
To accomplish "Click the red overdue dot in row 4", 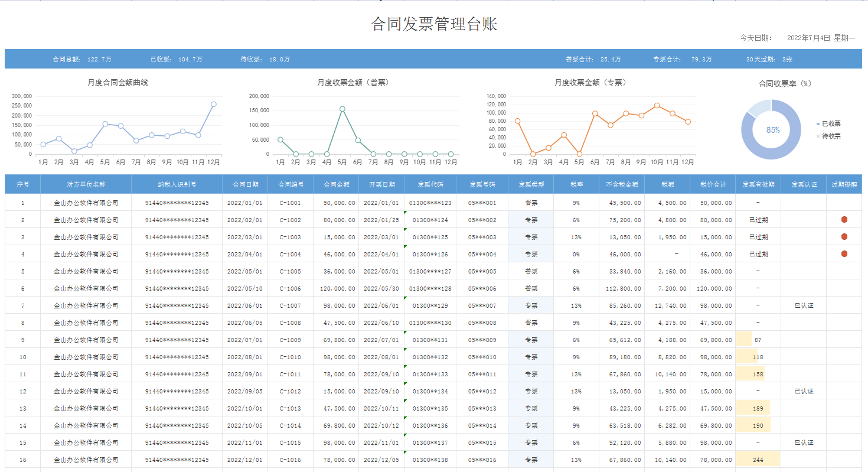I will (844, 253).
